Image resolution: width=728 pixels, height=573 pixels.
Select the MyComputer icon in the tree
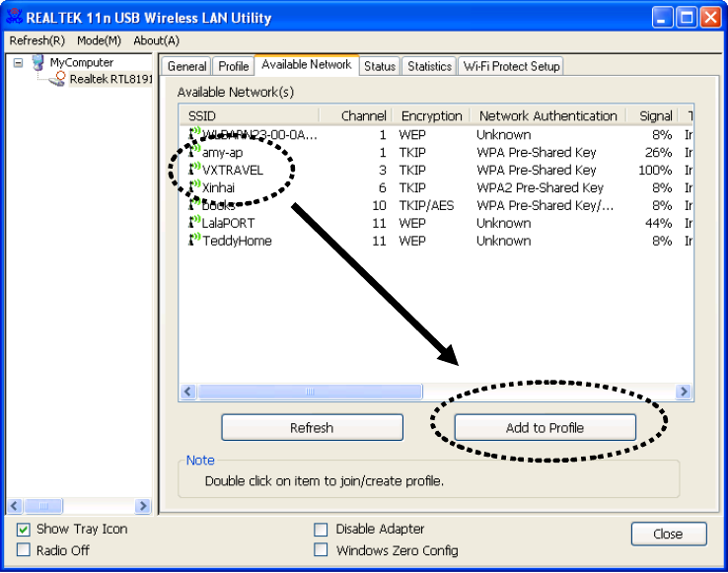[38, 62]
